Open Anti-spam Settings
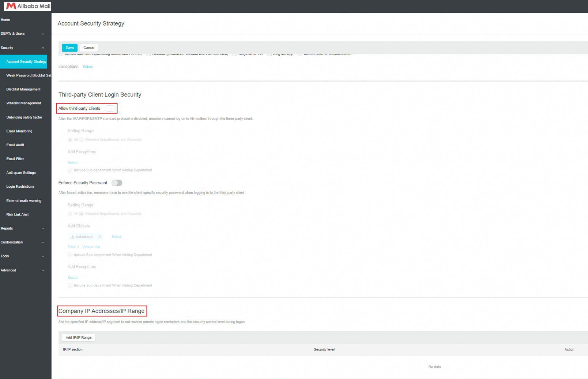The height and width of the screenshot is (379, 588). click(21, 173)
